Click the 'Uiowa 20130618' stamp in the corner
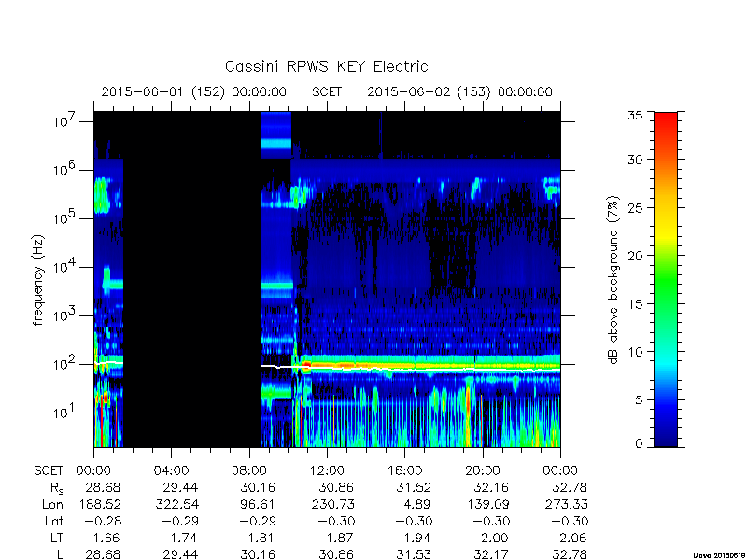The height and width of the screenshot is (560, 747). [719, 555]
